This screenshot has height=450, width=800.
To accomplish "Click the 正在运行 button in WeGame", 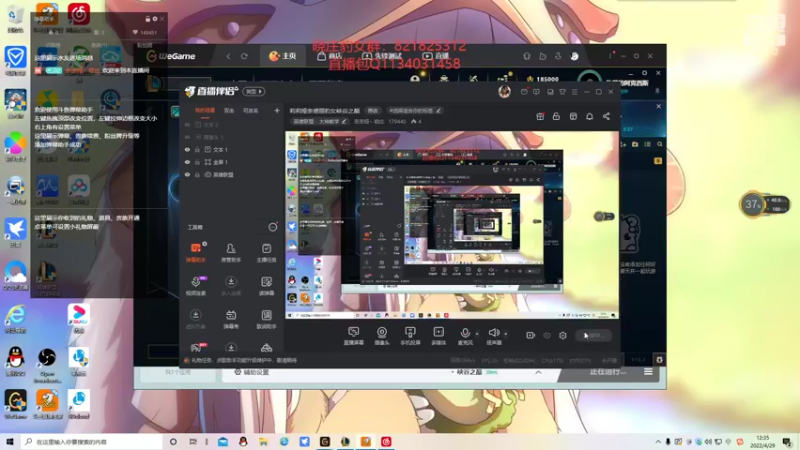I will [x=607, y=372].
